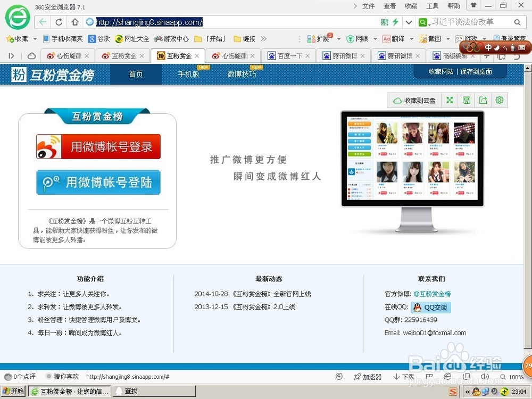532x399 pixels.
Task: Click the green lightning speed-mode icon
Action: click(x=395, y=22)
